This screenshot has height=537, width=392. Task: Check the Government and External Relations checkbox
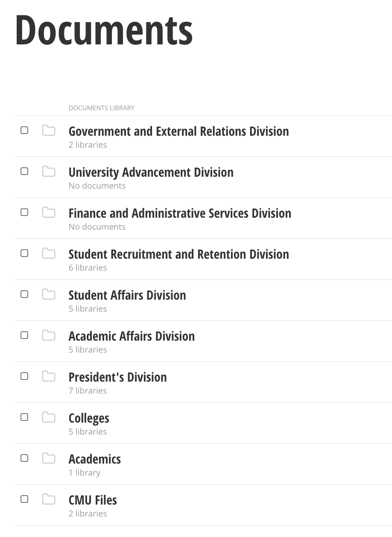point(24,130)
